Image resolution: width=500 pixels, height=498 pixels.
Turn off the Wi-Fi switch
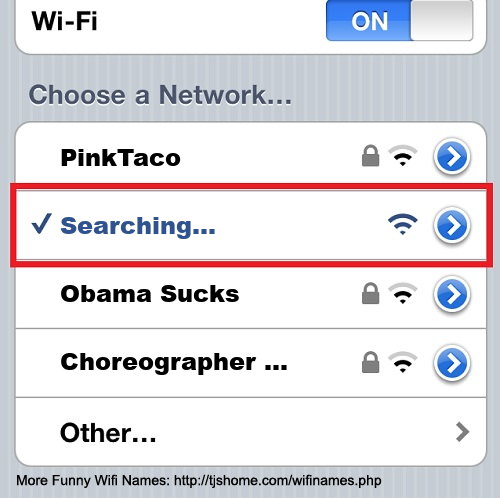tap(399, 20)
